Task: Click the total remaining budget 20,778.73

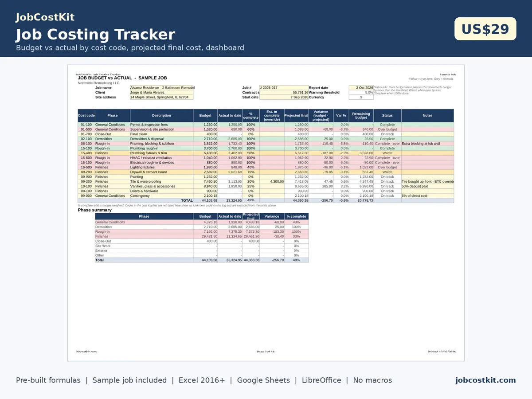Action: pyautogui.click(x=361, y=200)
